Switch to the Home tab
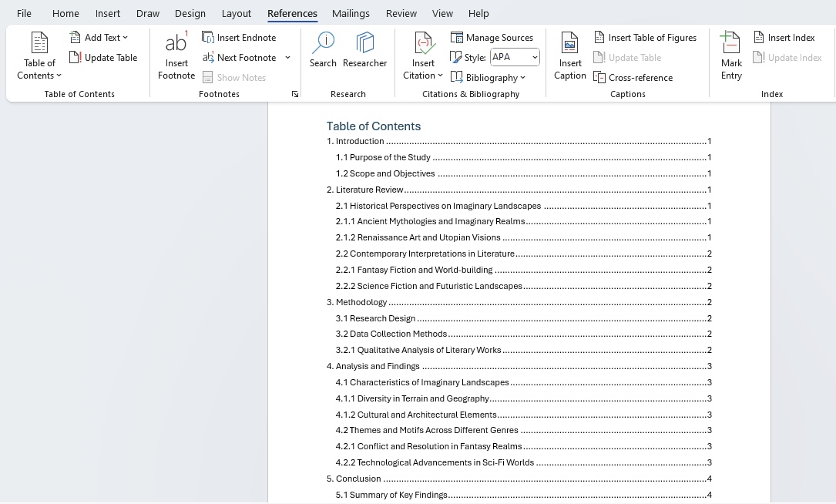 [x=65, y=13]
